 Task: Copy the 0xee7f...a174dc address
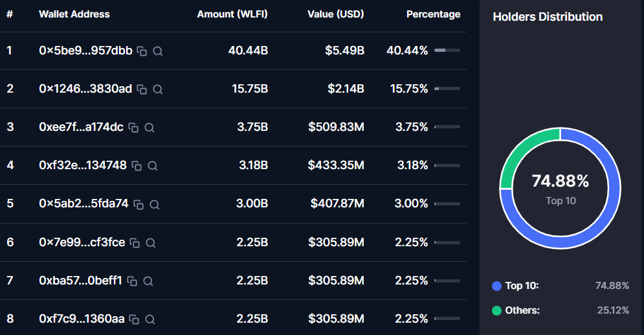coord(133,128)
